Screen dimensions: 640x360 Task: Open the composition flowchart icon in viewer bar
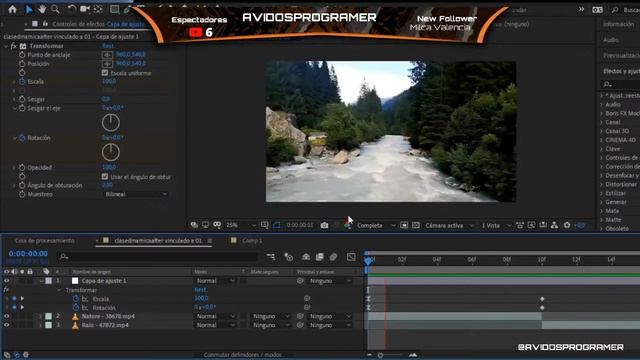554,225
